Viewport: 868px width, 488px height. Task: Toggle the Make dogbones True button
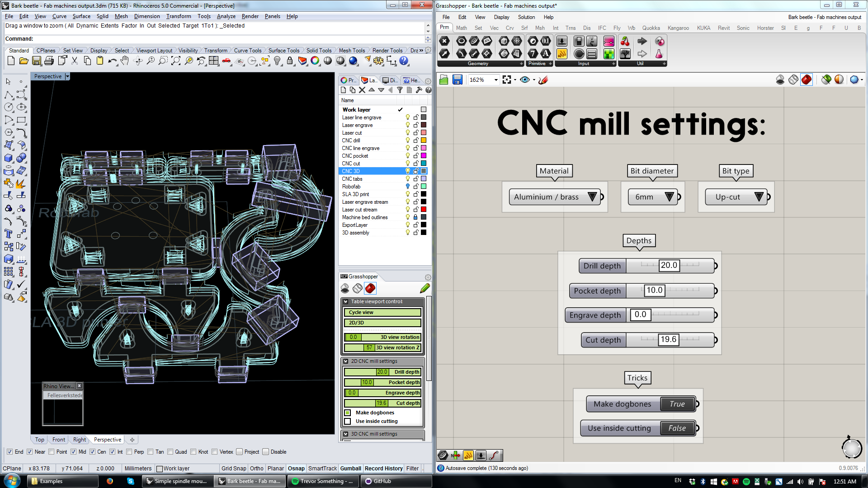coord(677,404)
